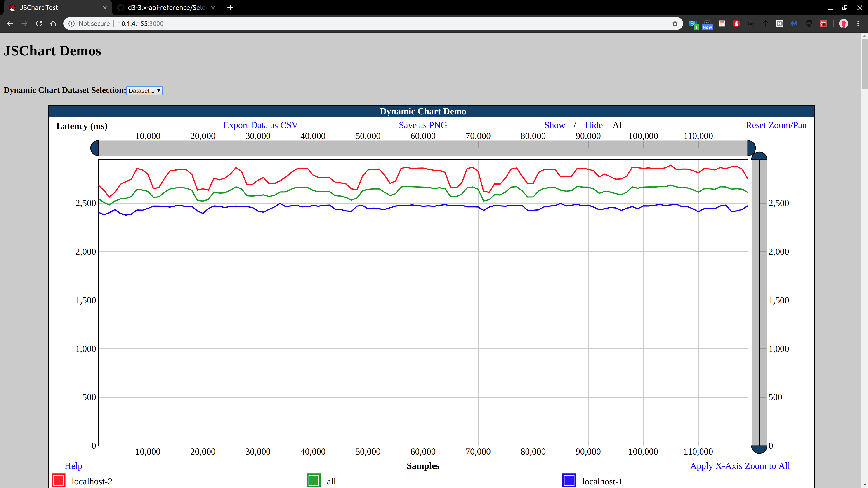Open the Chrome three-dot menu
Screen dimensions: 868x488
(858, 23)
